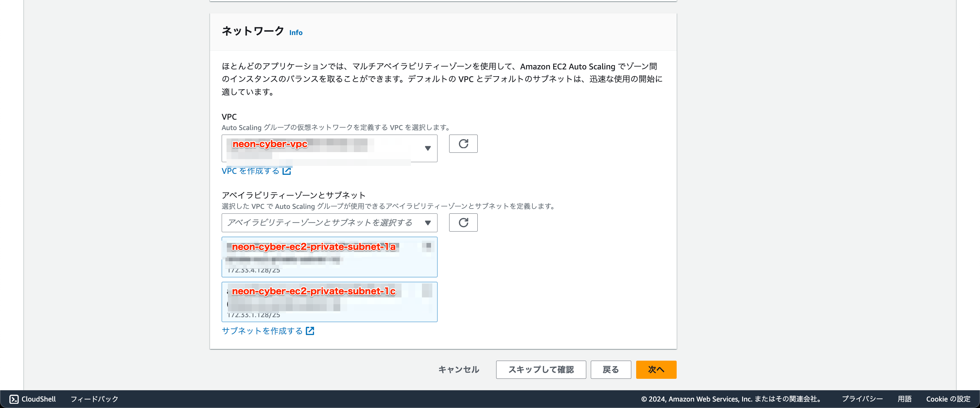Open the VPC を作成する link
The image size is (980, 408).
[251, 171]
